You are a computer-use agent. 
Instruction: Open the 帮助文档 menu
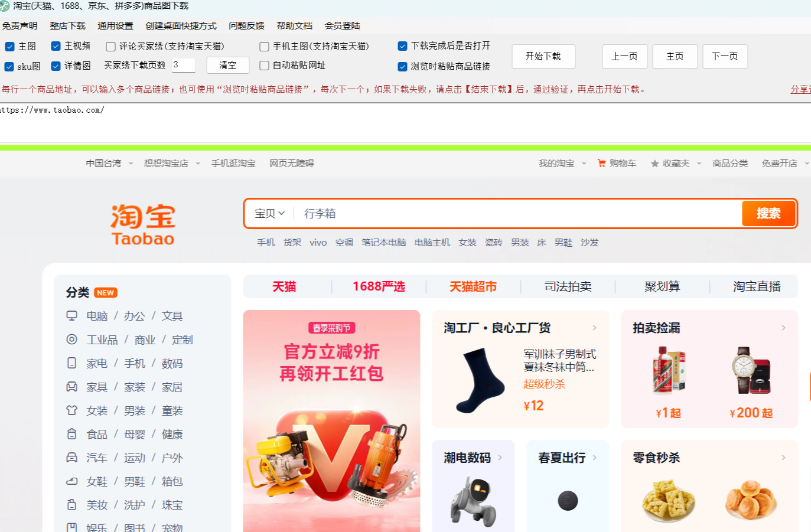pos(294,26)
